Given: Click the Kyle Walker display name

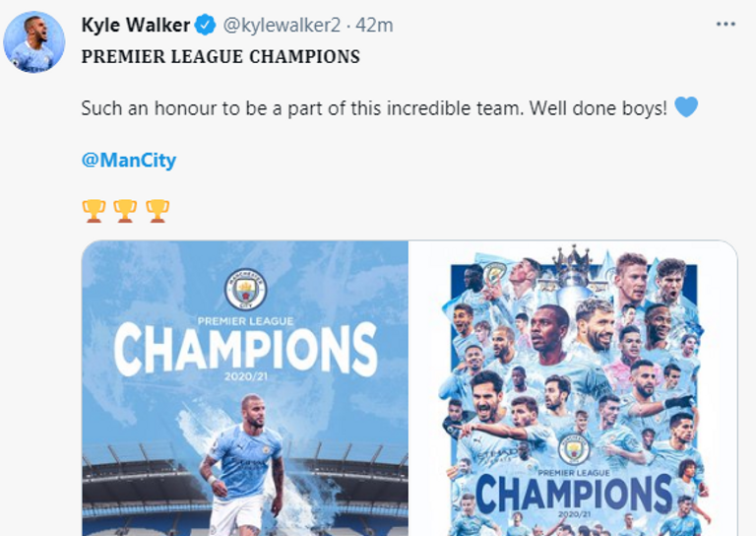Looking at the screenshot, I should (135, 25).
